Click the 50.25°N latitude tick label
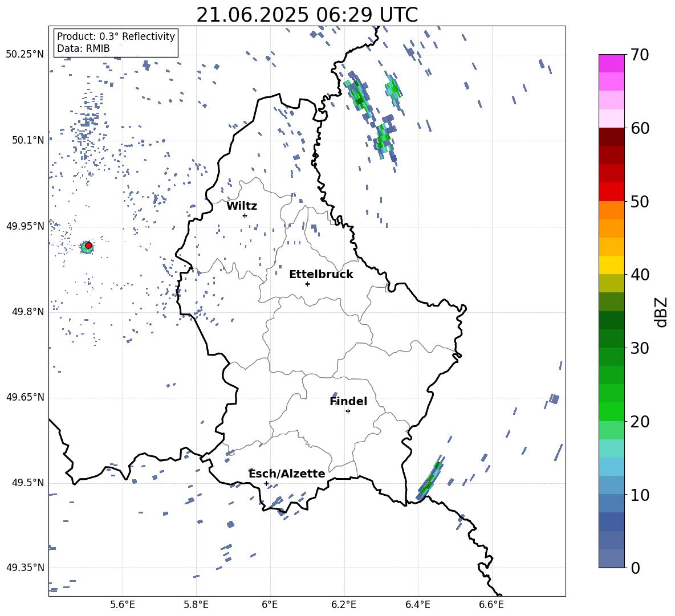The height and width of the screenshot is (616, 675). pyautogui.click(x=25, y=55)
